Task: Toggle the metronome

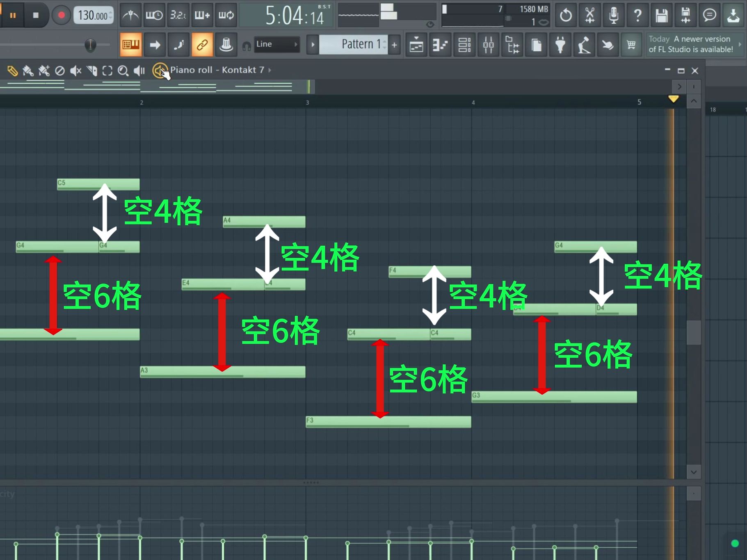Action: pyautogui.click(x=131, y=15)
